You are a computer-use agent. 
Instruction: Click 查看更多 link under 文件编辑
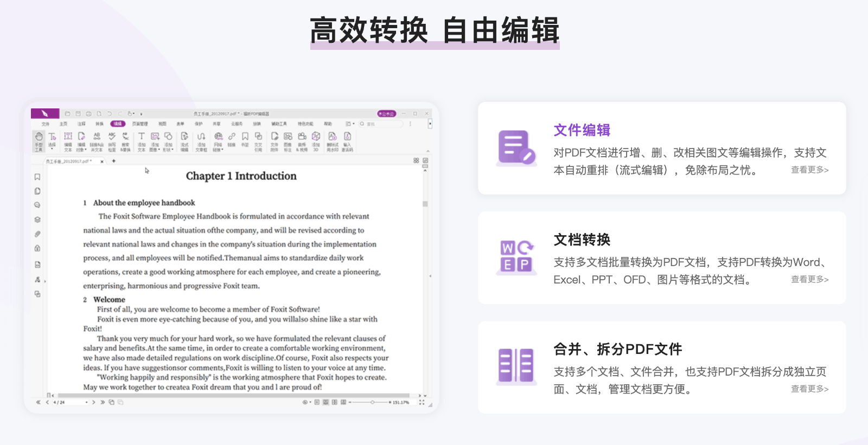[809, 170]
